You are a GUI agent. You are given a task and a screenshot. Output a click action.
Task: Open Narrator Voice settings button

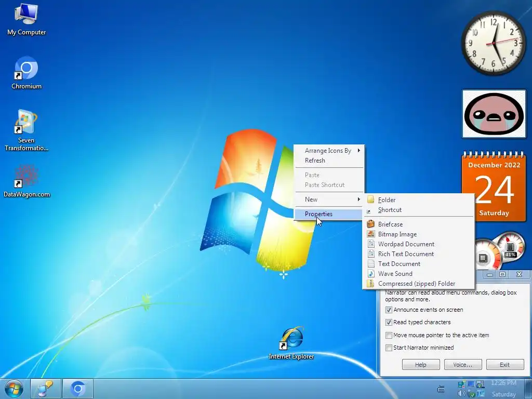(x=463, y=365)
